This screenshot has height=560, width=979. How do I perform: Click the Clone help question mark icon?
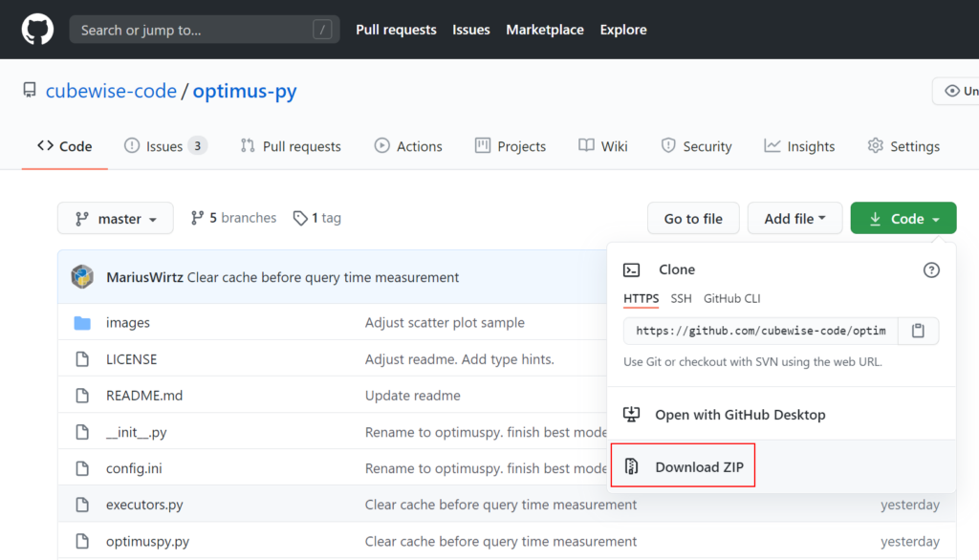tap(930, 270)
